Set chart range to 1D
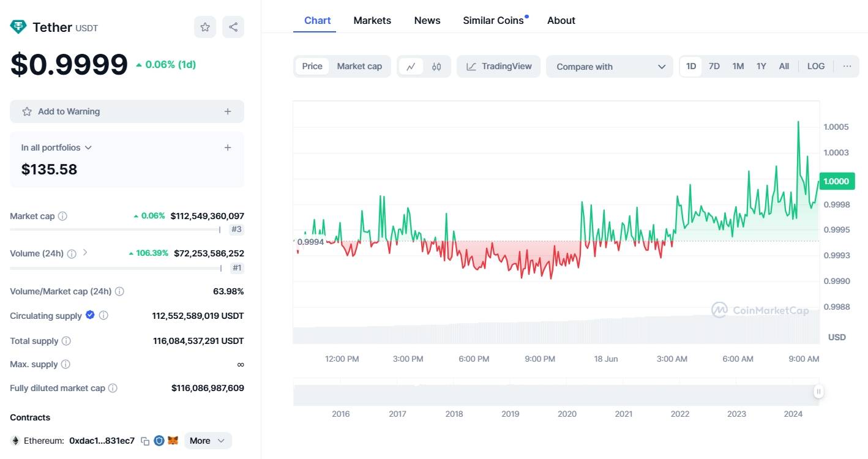The height and width of the screenshot is (459, 868). 691,66
